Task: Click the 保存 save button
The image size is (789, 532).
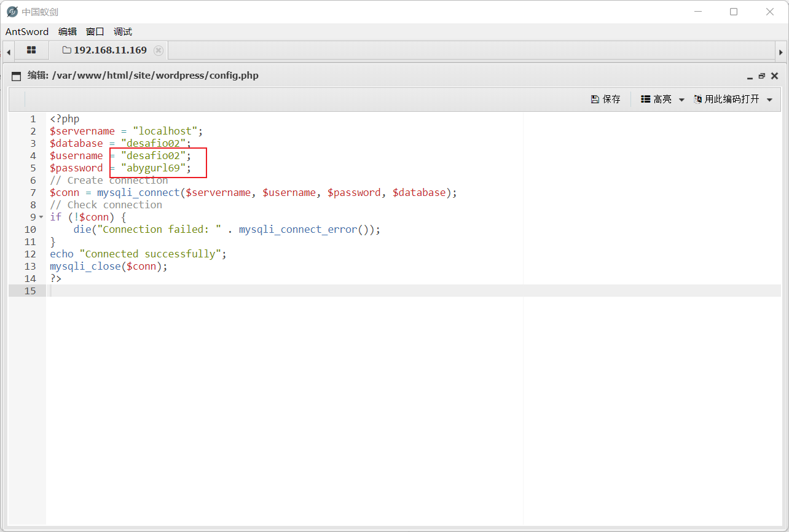Action: (606, 99)
